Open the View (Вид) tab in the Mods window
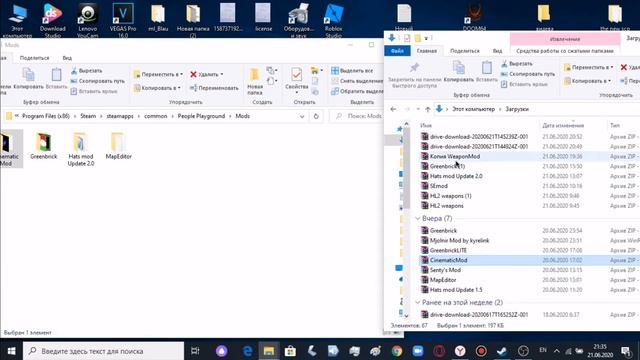 pyautogui.click(x=67, y=58)
